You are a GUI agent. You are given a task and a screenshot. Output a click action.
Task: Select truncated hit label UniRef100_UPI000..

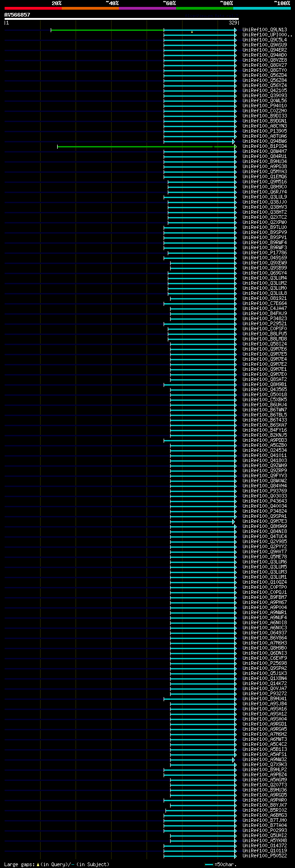(x=267, y=35)
